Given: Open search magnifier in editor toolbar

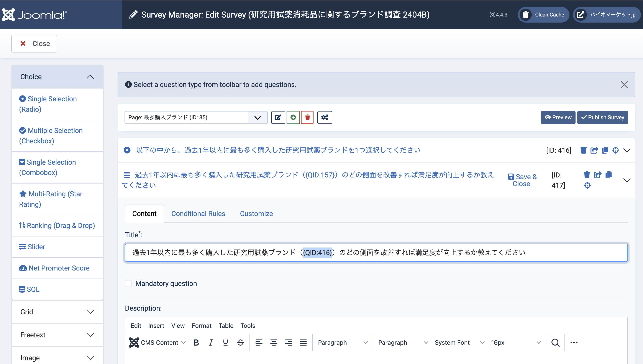Looking at the screenshot, I should pos(555,343).
